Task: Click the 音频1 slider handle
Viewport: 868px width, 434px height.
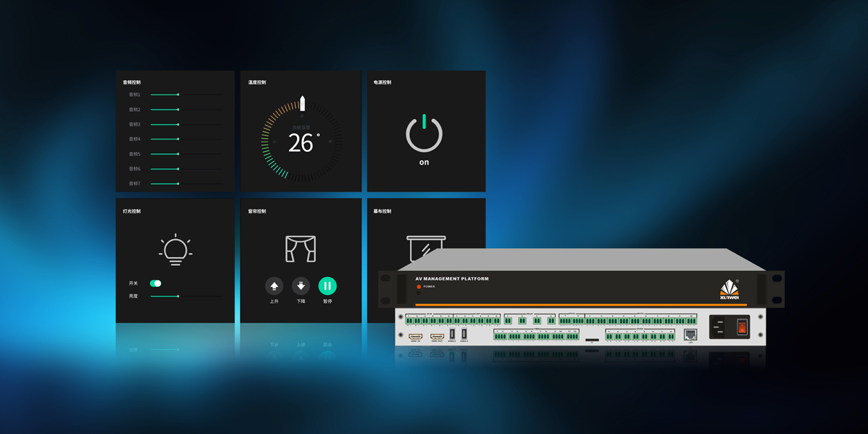Action: coord(178,95)
